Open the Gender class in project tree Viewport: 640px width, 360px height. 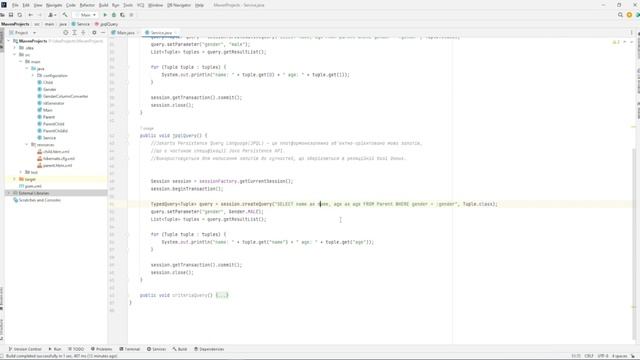point(47,89)
